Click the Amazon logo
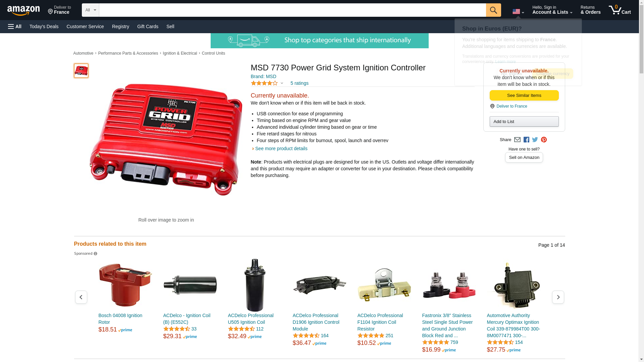The height and width of the screenshot is (362, 644). tap(23, 10)
